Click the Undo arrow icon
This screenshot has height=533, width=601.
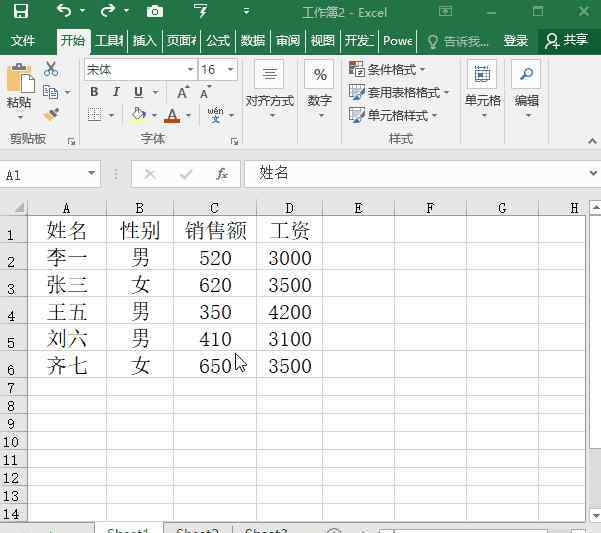[64, 11]
